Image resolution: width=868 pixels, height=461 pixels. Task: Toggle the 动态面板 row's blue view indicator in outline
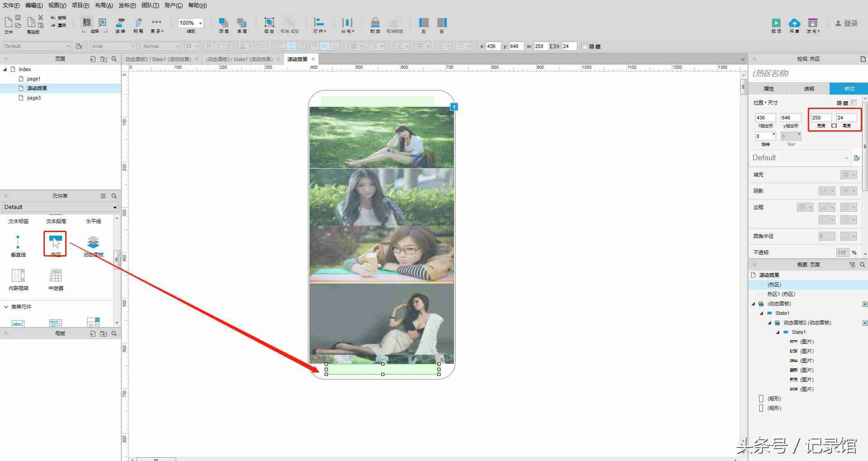(865, 304)
